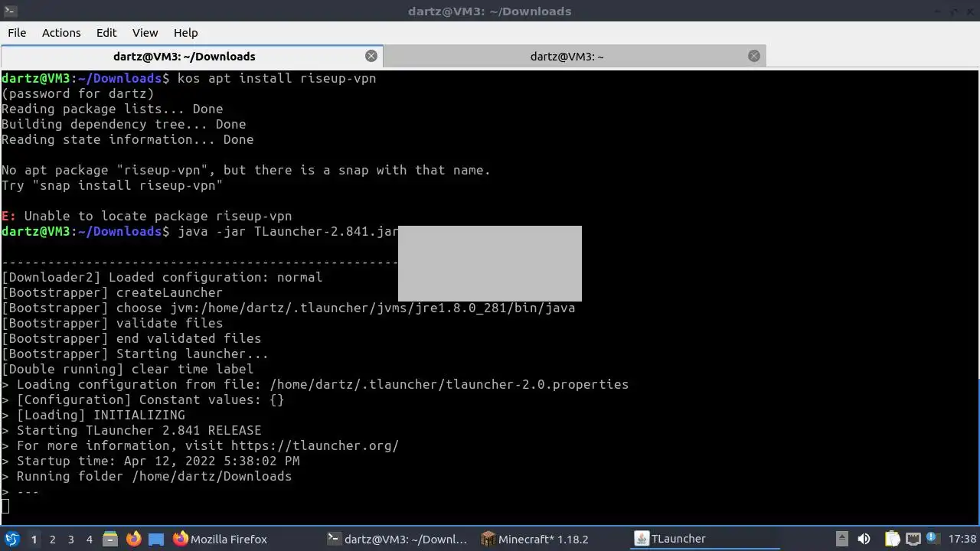The image size is (980, 551).
Task: Click the 17:38 panel clock
Action: (962, 539)
